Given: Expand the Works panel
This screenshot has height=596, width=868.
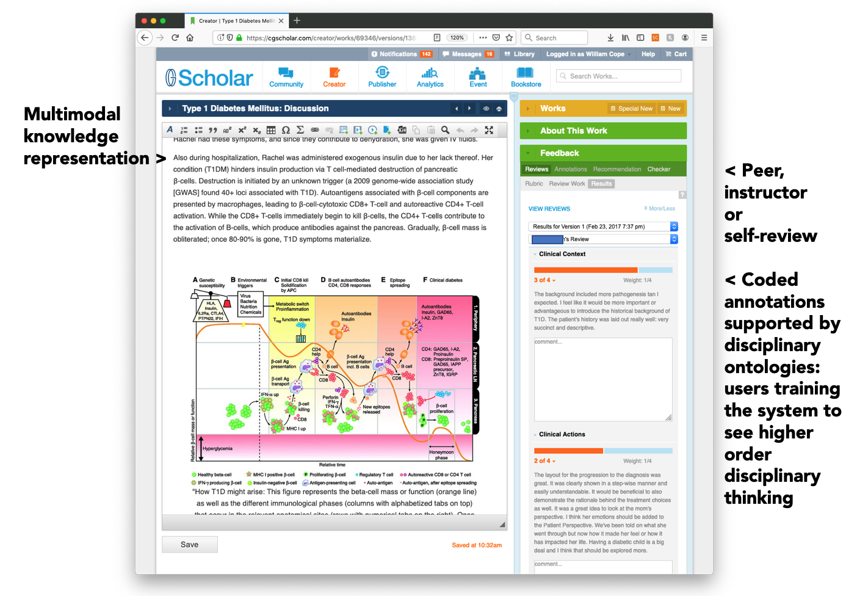Looking at the screenshot, I should click(528, 109).
